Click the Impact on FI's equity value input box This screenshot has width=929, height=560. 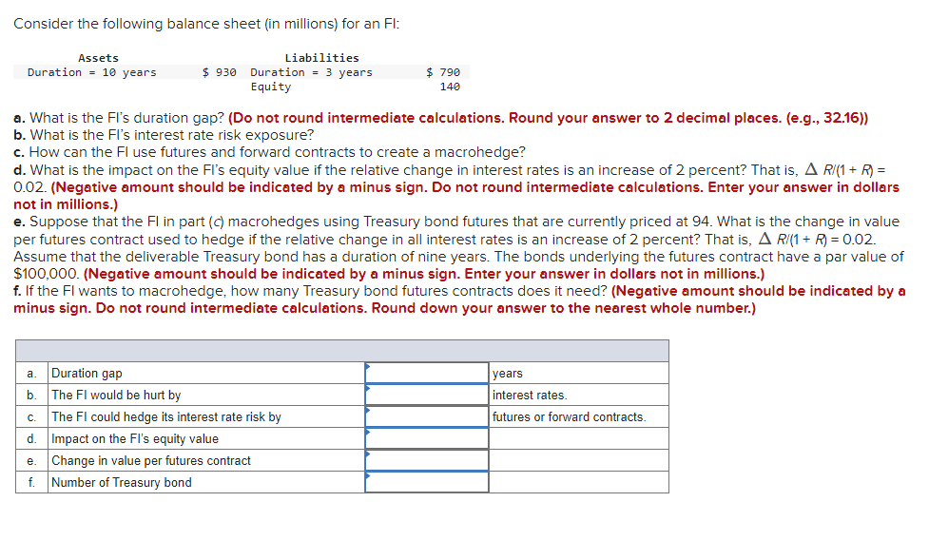pos(426,438)
